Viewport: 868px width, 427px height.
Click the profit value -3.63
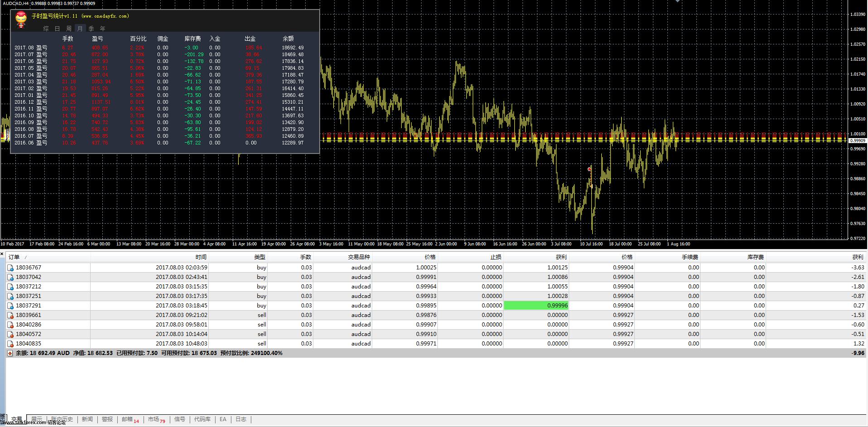pyautogui.click(x=858, y=268)
